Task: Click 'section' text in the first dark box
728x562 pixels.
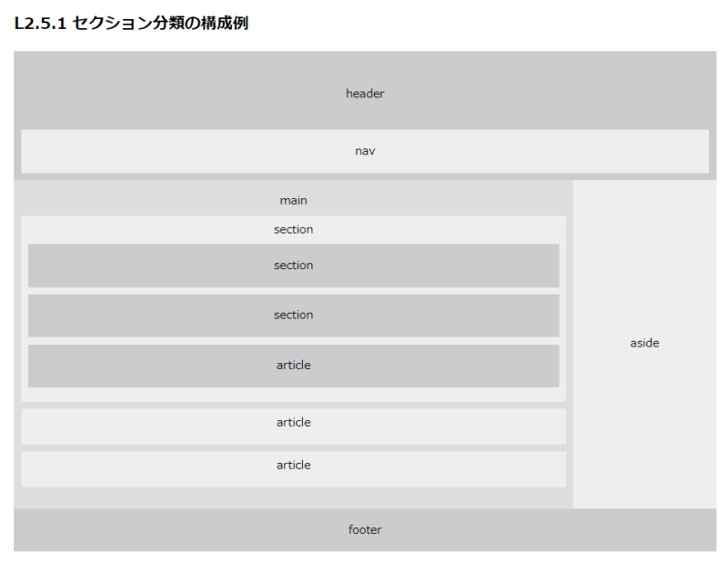Action: (x=293, y=266)
